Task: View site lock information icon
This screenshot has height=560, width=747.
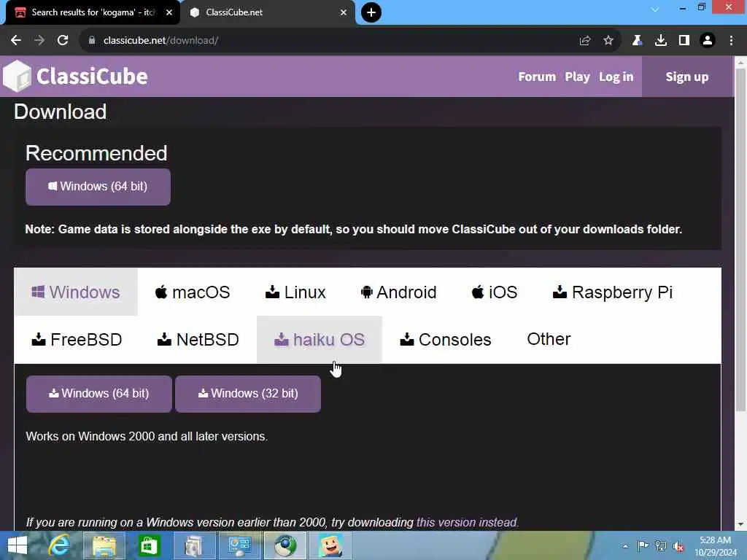Action: pyautogui.click(x=92, y=41)
